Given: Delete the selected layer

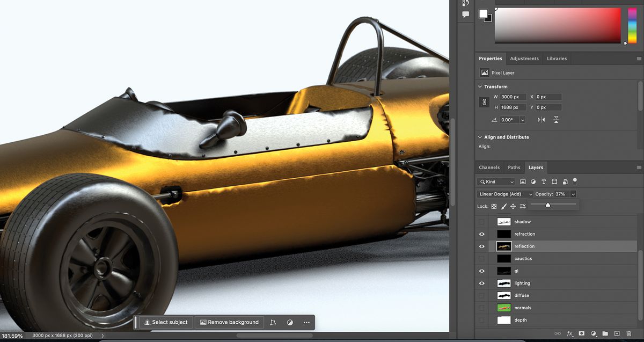Looking at the screenshot, I should [x=629, y=333].
